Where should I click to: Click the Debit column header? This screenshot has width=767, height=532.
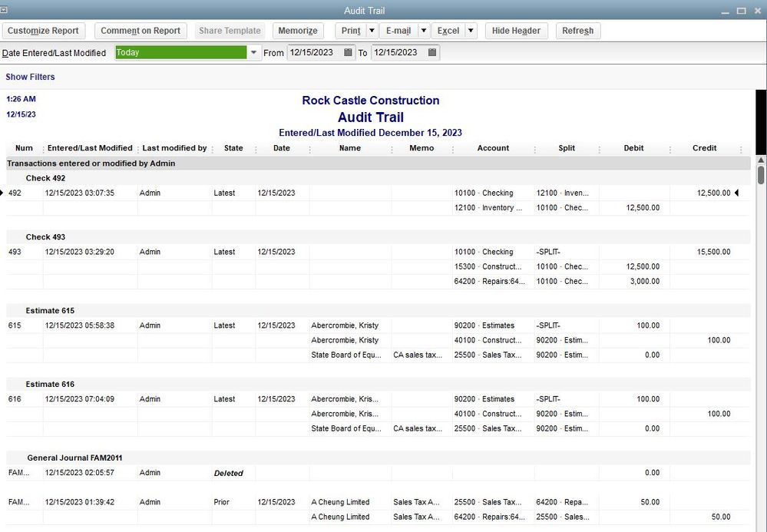[x=633, y=148]
